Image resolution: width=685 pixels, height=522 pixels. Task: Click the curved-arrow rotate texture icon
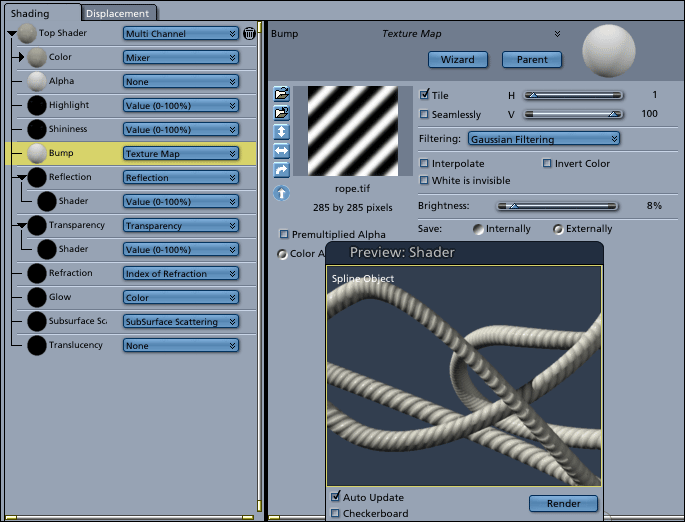(x=282, y=169)
